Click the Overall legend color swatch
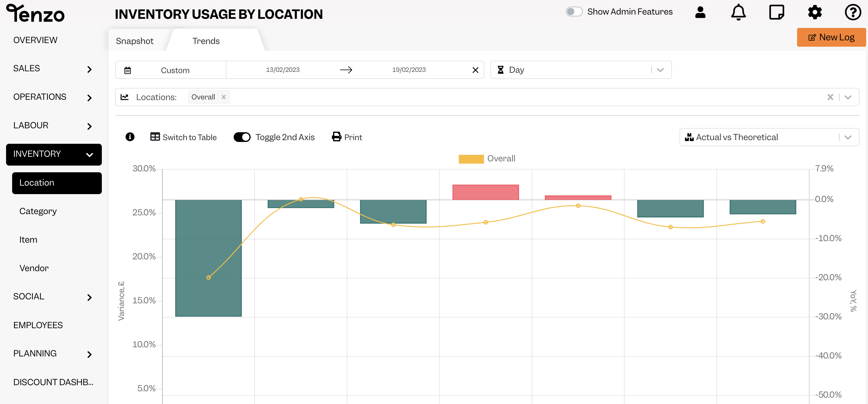Image resolution: width=868 pixels, height=404 pixels. tap(471, 159)
